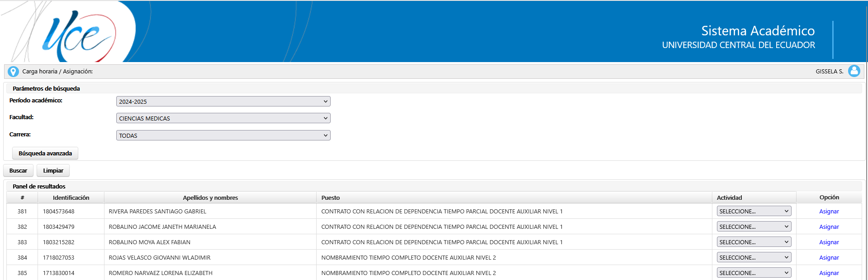
Task: Click the name ROMERO NARVAEZ LORENA ELIZABETH
Action: tap(161, 273)
